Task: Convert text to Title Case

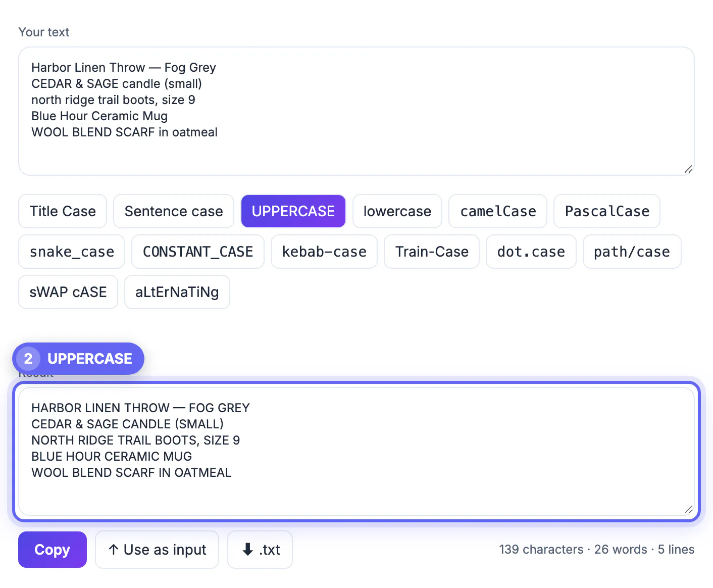Action: tap(63, 211)
